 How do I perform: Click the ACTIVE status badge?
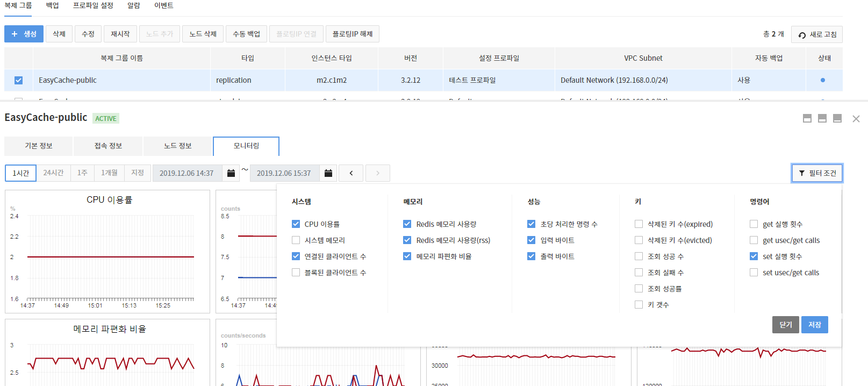pyautogui.click(x=106, y=118)
